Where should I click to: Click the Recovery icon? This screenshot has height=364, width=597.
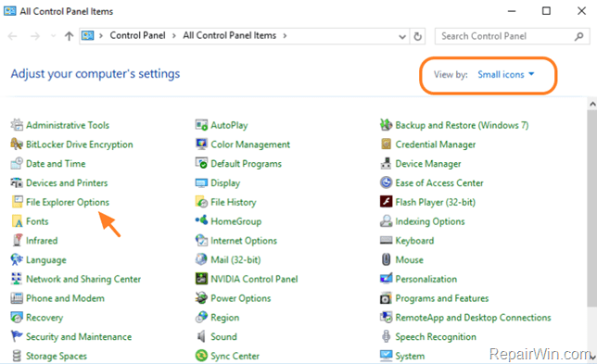[x=17, y=317]
